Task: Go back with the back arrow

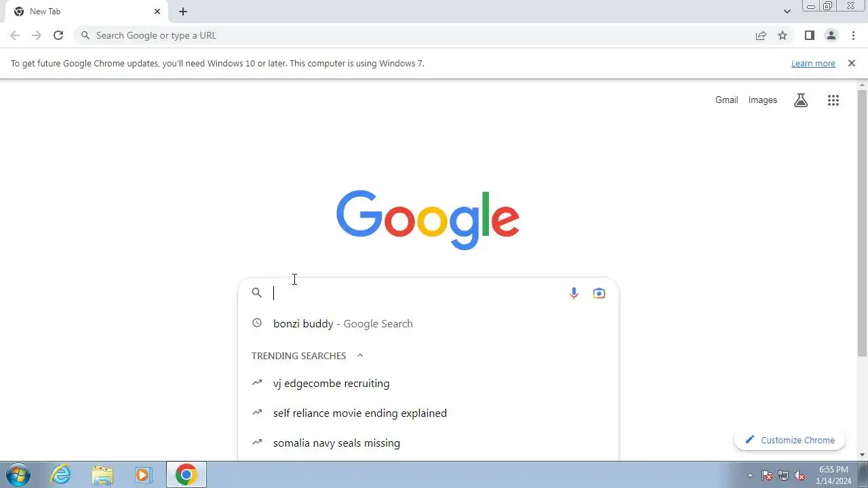Action: [15, 35]
